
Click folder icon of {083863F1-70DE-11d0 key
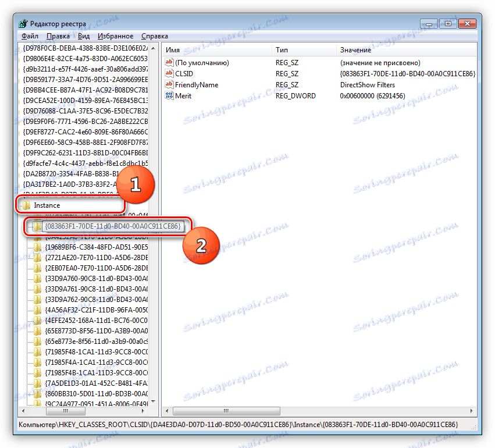pos(37,226)
